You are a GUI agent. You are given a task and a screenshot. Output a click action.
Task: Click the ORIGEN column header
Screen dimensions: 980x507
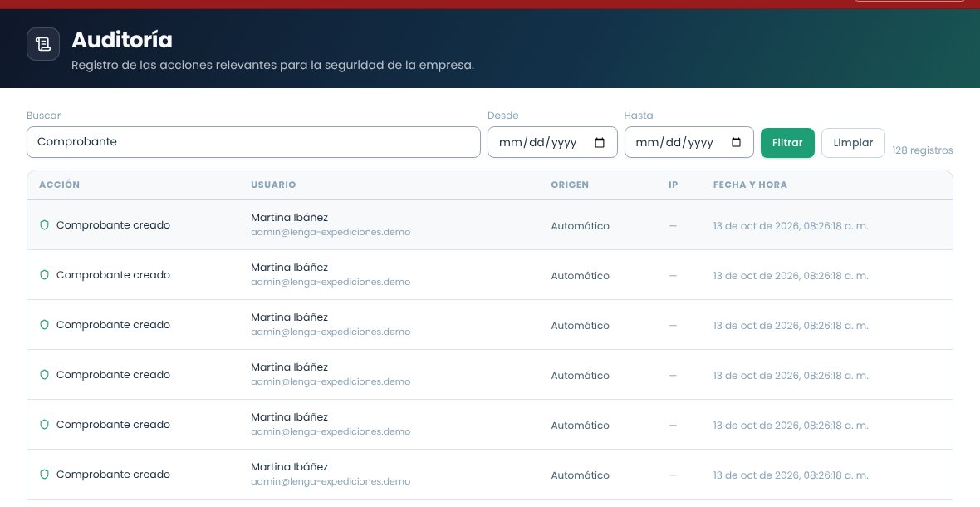click(x=570, y=185)
